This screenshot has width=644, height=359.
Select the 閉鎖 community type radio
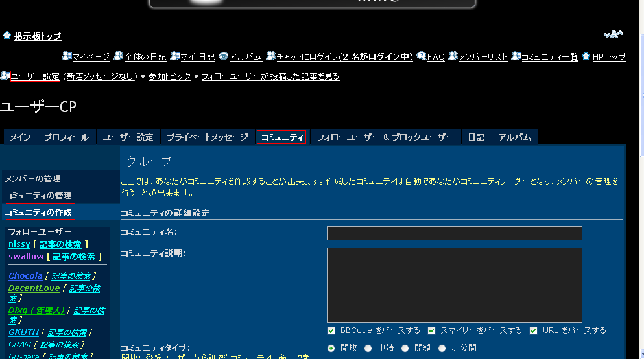[405, 349]
